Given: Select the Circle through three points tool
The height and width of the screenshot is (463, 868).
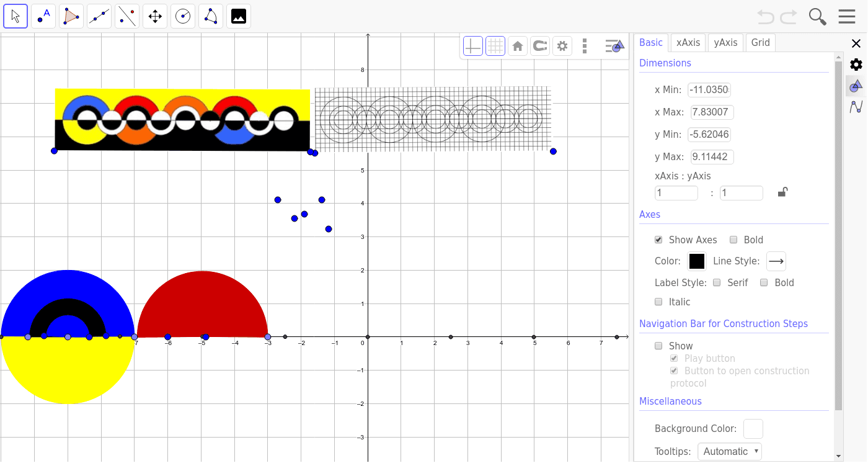Looking at the screenshot, I should click(x=211, y=16).
